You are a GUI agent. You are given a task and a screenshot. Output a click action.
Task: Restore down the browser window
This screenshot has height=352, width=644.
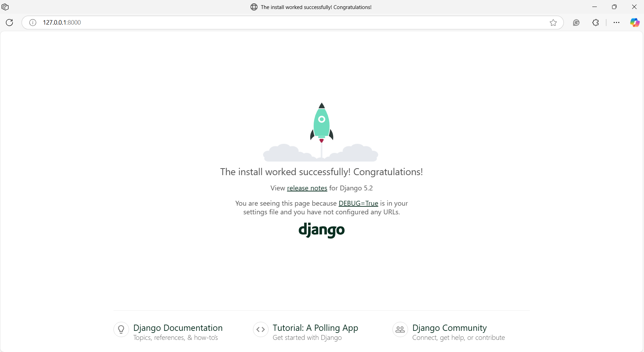pyautogui.click(x=614, y=7)
